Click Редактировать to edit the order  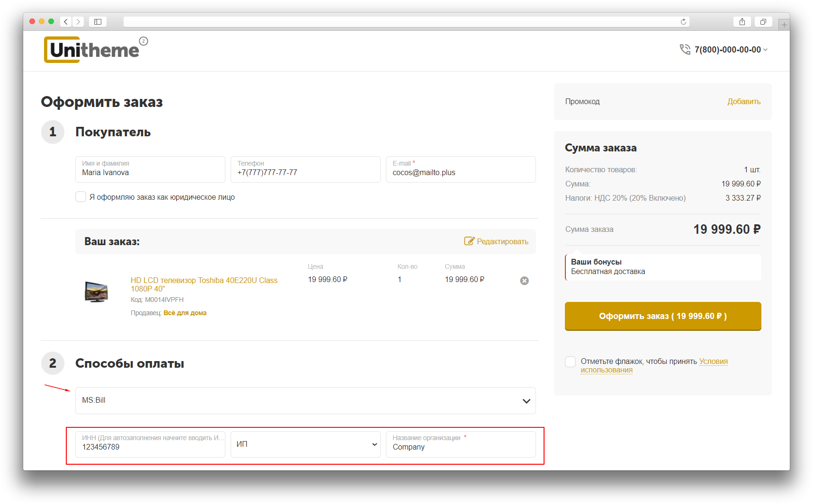[496, 241]
